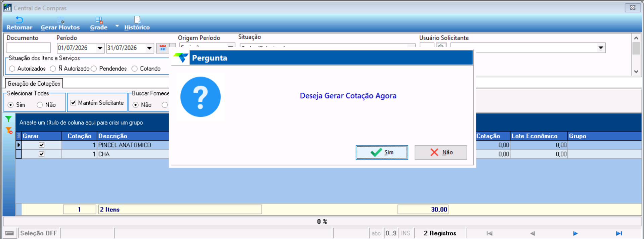Go to last record navigation arrow
Screen dimensions: 644x239
point(619,233)
